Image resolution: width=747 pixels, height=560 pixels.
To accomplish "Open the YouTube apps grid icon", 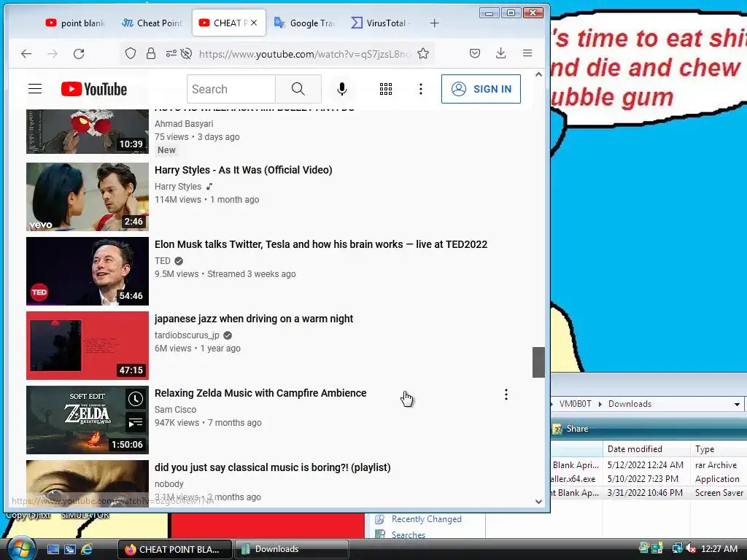I will coord(386,89).
